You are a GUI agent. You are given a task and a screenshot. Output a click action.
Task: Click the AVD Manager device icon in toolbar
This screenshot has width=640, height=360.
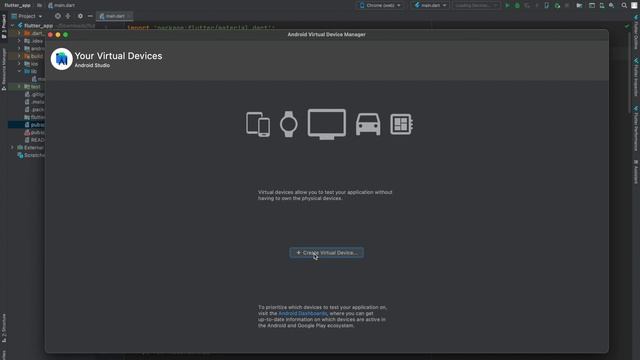tap(602, 5)
